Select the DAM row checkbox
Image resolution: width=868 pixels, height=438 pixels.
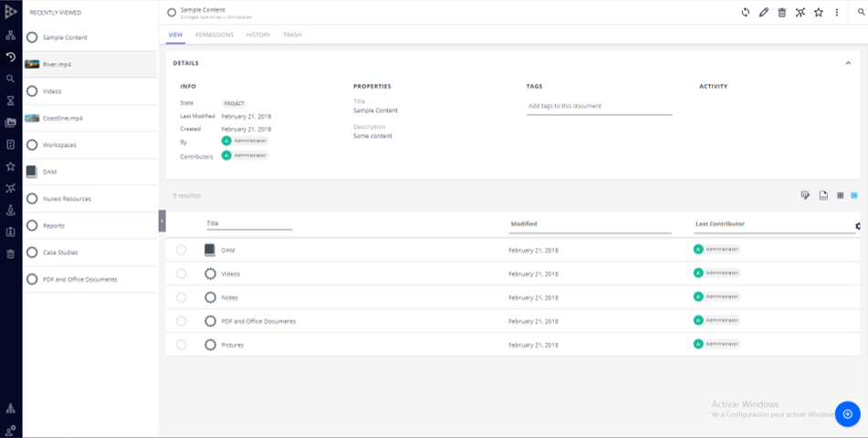[x=182, y=250]
